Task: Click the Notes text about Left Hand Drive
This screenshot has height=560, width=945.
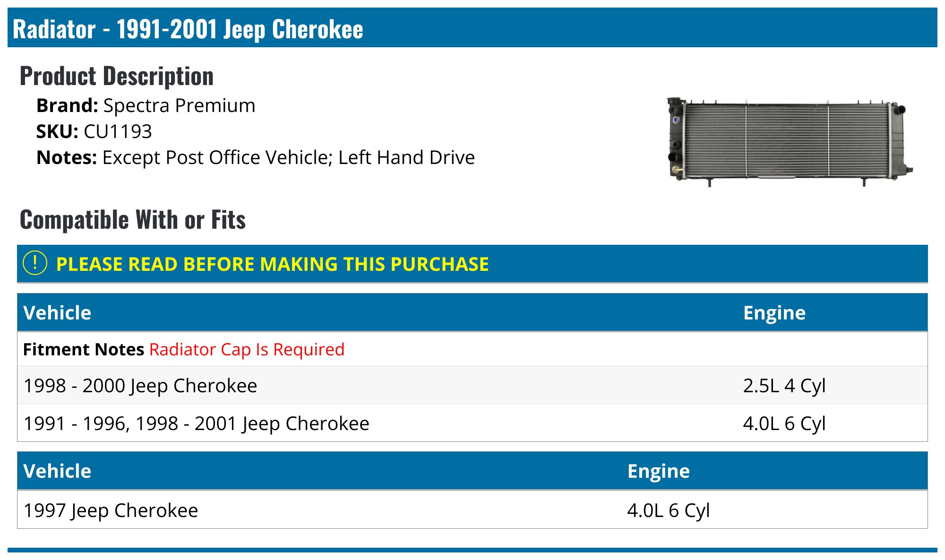Action: (x=289, y=157)
